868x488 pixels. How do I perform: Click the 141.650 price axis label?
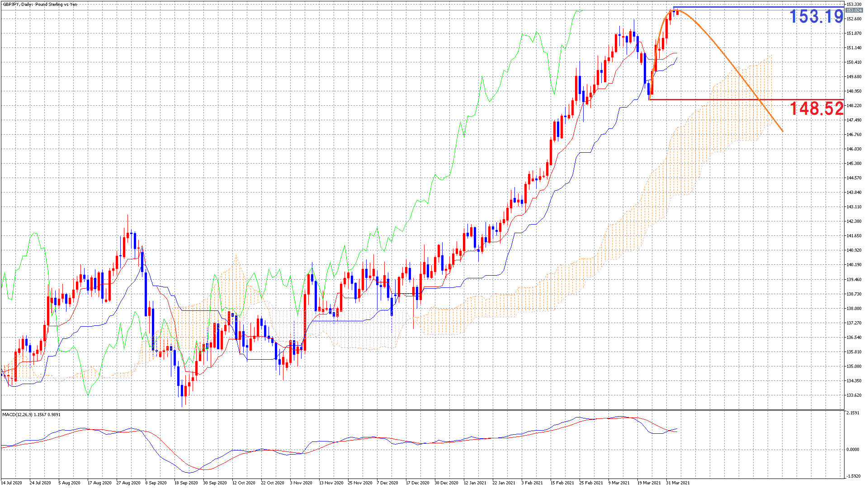point(854,236)
